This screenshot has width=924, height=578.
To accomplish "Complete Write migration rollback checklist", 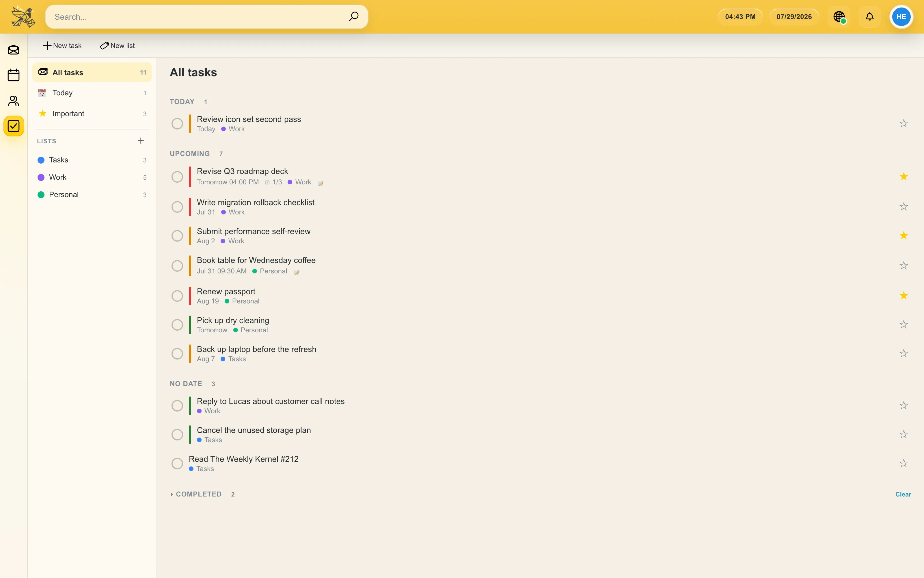I will pyautogui.click(x=177, y=207).
